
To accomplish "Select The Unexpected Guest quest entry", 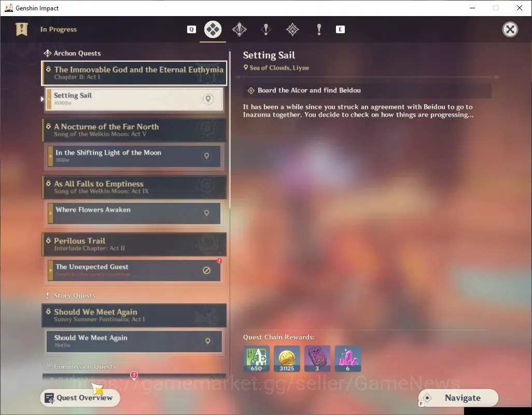I will (x=134, y=270).
